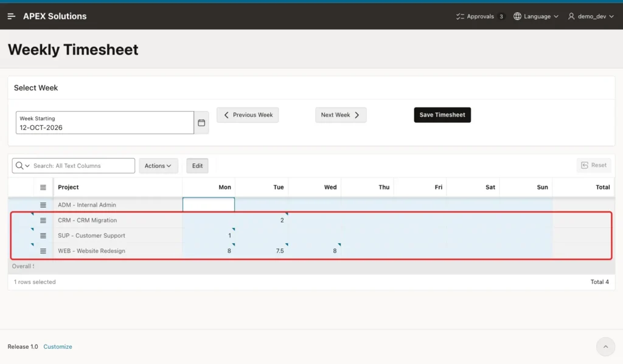The width and height of the screenshot is (623, 364).
Task: Click the Week Starting date field
Action: tap(105, 123)
